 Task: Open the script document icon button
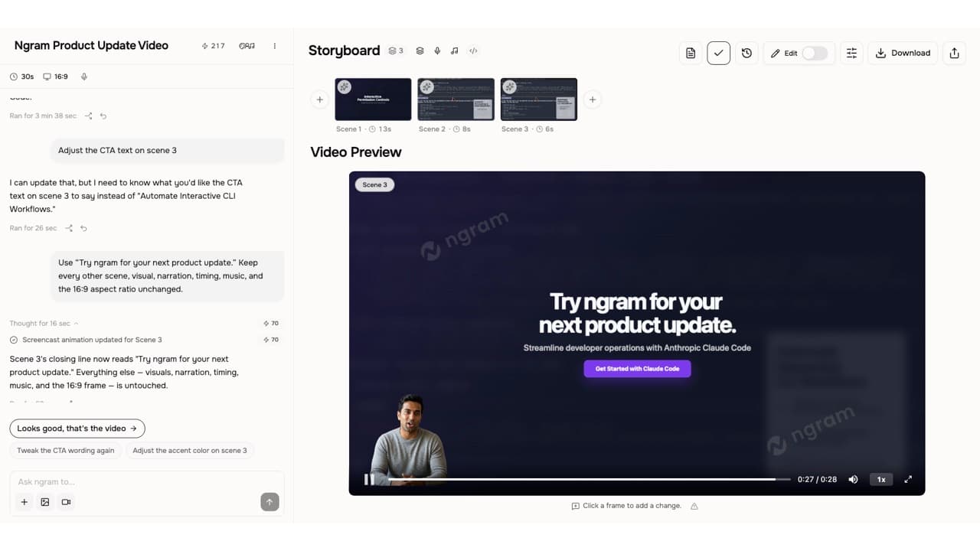pos(691,53)
